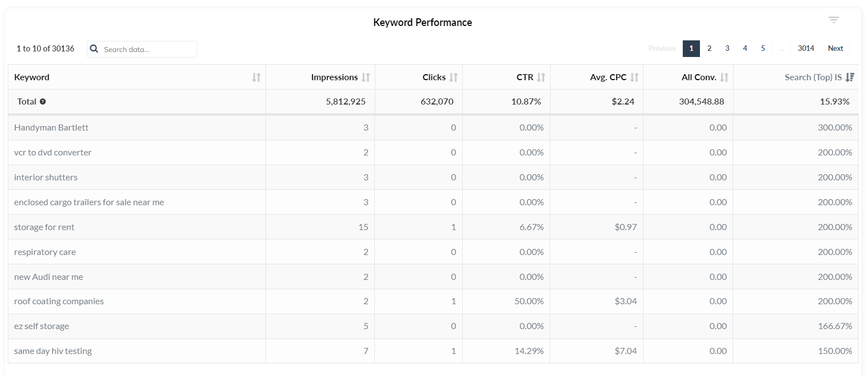Viewport: 868px width, 375px height.
Task: Select the 'storage for rent' keyword row
Action: [x=44, y=227]
